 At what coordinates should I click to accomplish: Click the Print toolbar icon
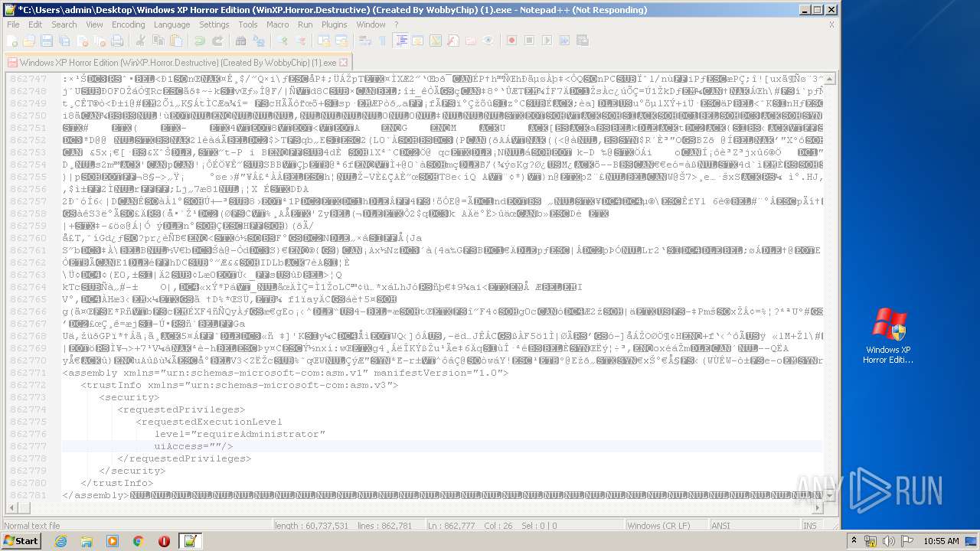coord(117,41)
